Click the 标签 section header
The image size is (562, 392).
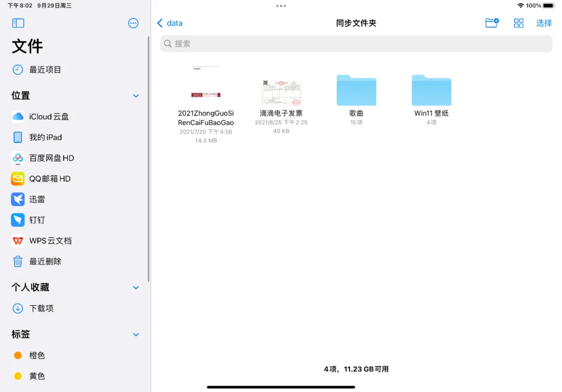tap(21, 334)
